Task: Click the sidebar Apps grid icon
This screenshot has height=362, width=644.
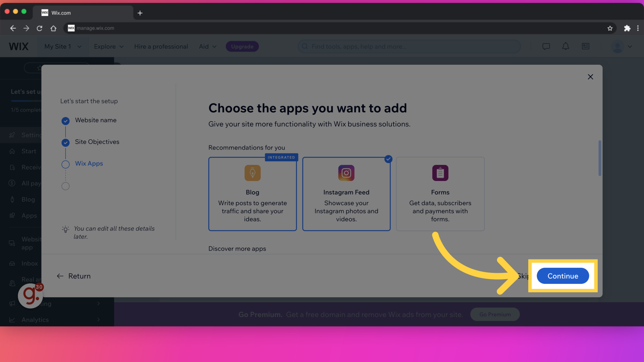Action: pyautogui.click(x=12, y=216)
